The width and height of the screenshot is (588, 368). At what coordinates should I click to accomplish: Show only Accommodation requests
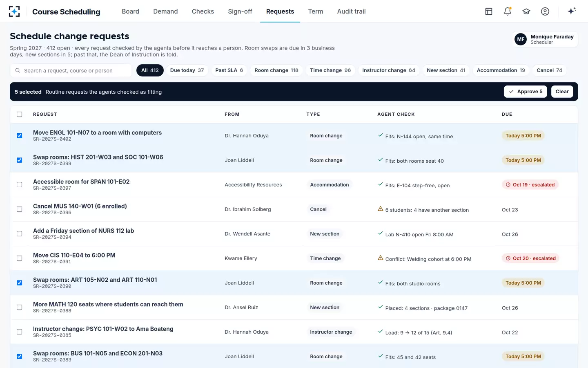coord(501,70)
